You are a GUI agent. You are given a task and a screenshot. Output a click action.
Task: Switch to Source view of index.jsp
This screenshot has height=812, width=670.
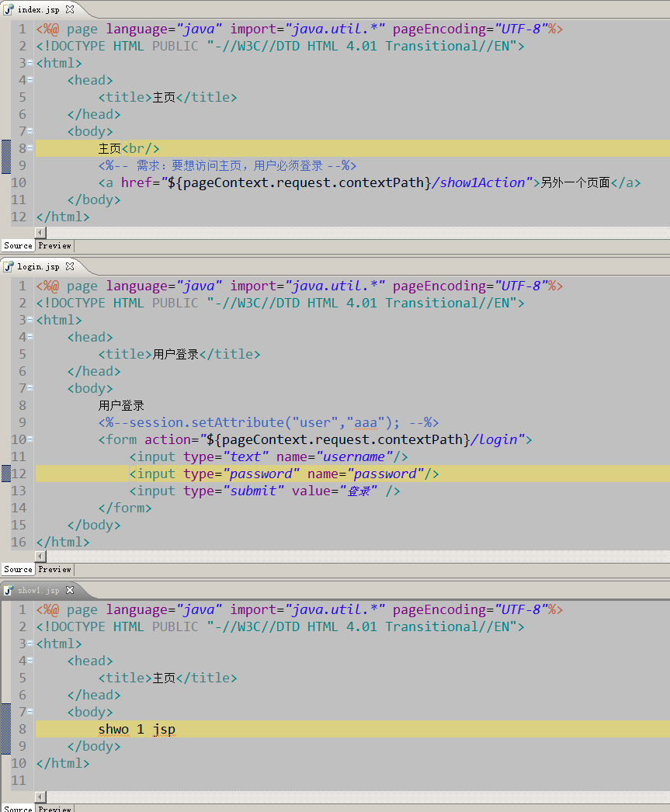(x=18, y=245)
